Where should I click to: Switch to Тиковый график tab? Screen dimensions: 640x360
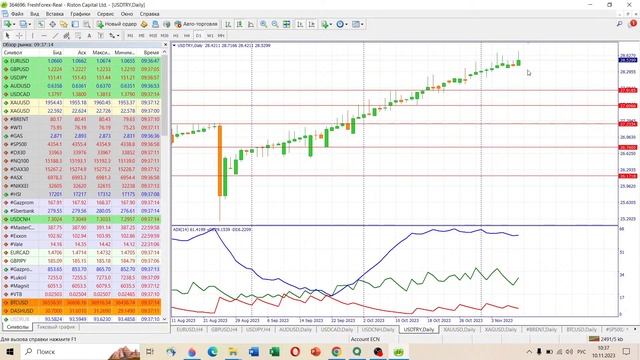(x=56, y=327)
